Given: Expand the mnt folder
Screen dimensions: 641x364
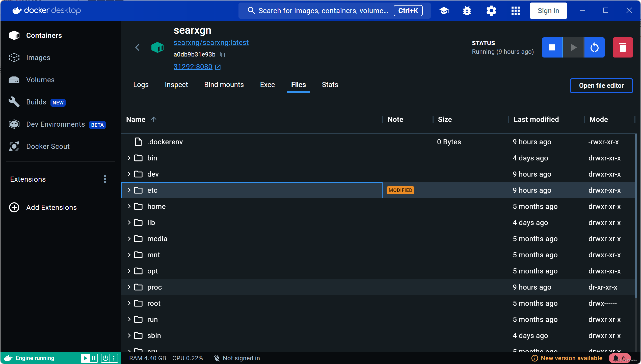Looking at the screenshot, I should [x=129, y=255].
